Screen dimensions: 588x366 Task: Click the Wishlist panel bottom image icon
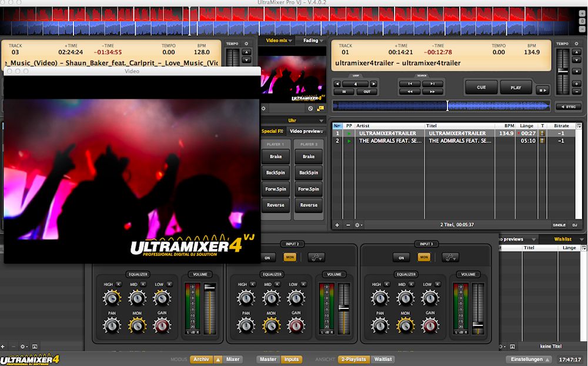(x=513, y=347)
